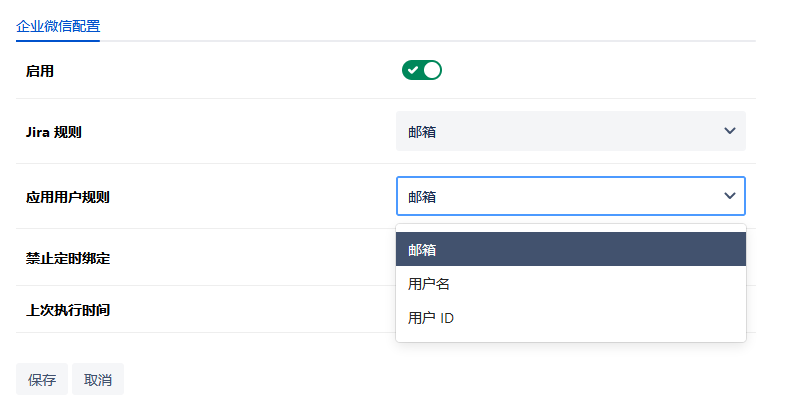Click the 启用 row label

[40, 71]
